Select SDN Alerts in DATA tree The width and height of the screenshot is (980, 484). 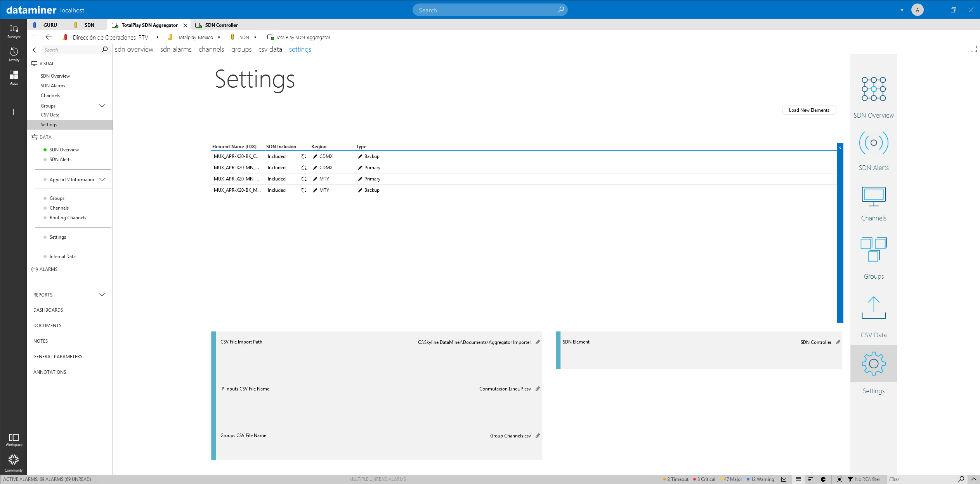(61, 160)
